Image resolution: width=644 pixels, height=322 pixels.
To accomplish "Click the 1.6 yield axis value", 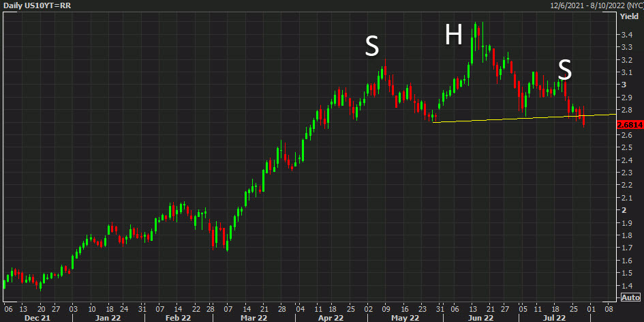I will (x=626, y=261).
